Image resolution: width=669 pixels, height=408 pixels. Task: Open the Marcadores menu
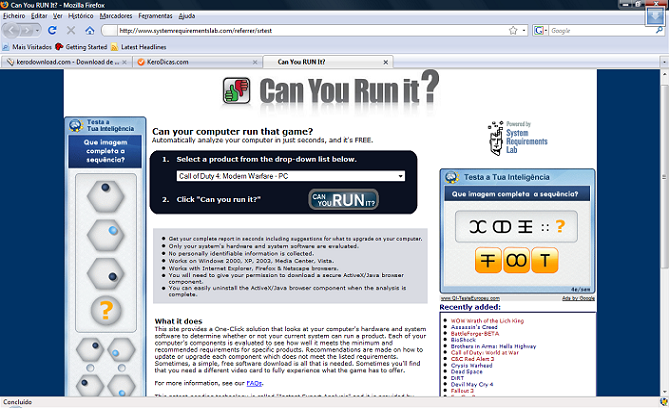pos(116,16)
